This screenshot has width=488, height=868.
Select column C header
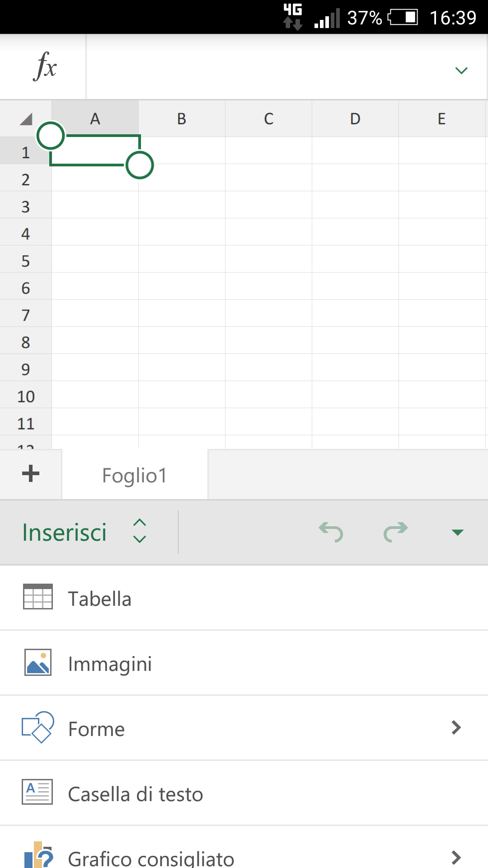click(x=268, y=118)
